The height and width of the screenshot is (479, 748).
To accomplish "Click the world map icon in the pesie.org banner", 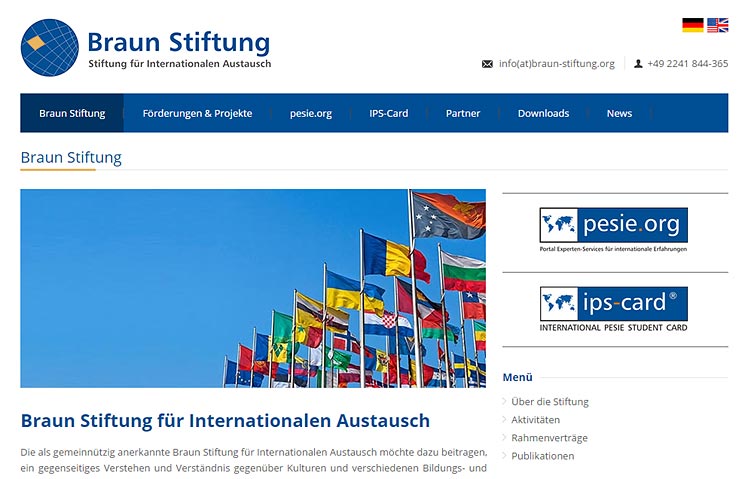I will click(559, 225).
